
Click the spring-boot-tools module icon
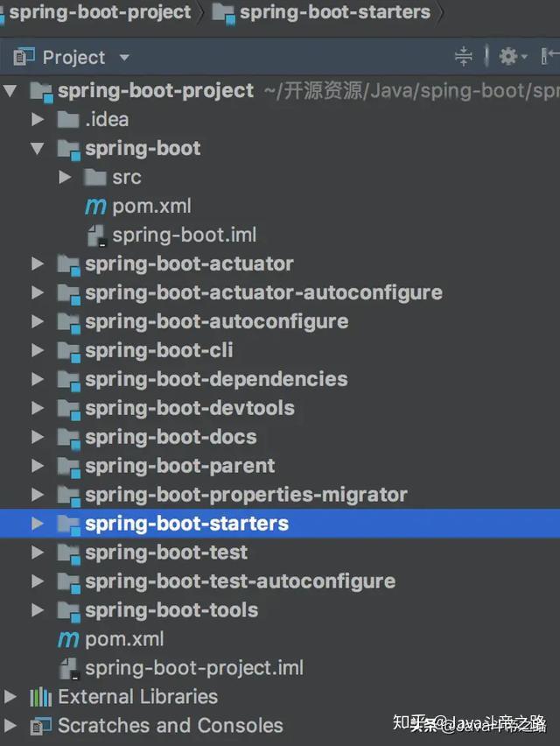pos(68,611)
